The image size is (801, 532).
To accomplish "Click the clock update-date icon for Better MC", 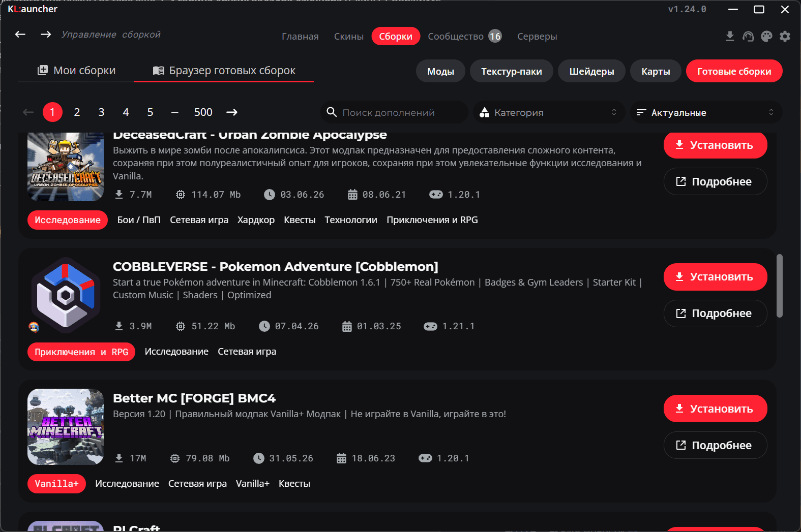I will (259, 458).
